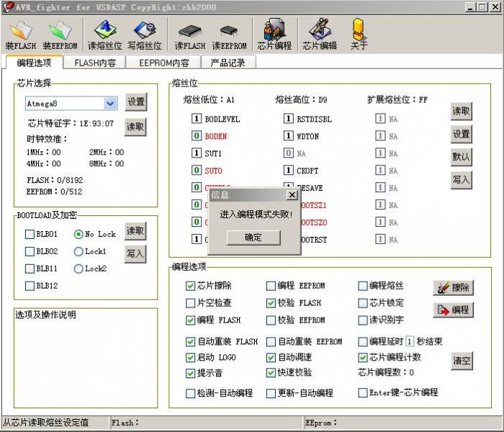
Task: Toggle the BODLEVEL fuse bit box
Action: pyautogui.click(x=197, y=118)
